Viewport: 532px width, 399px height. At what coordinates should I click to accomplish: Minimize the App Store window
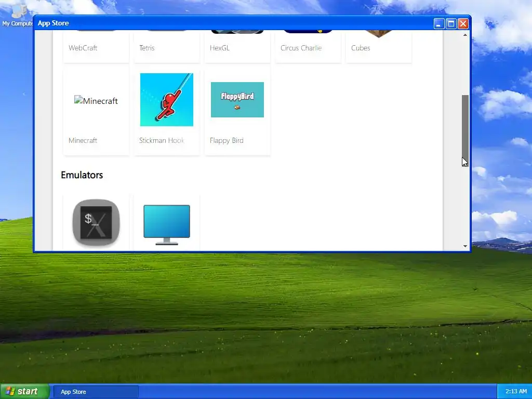[x=438, y=23]
